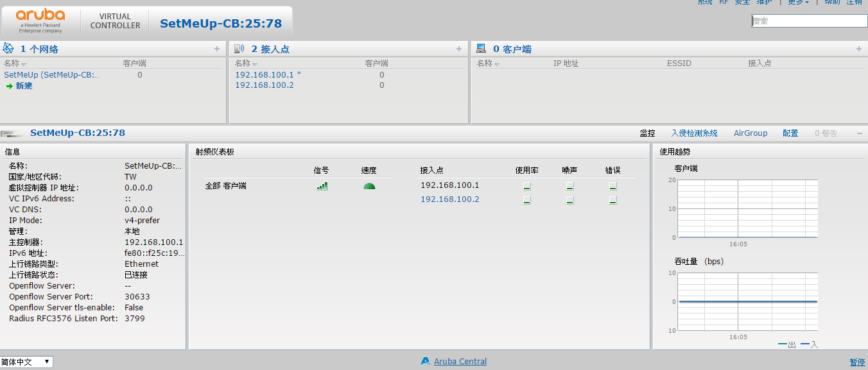Open the SetMeUp network entry
The height and width of the screenshot is (370, 868).
[x=51, y=74]
